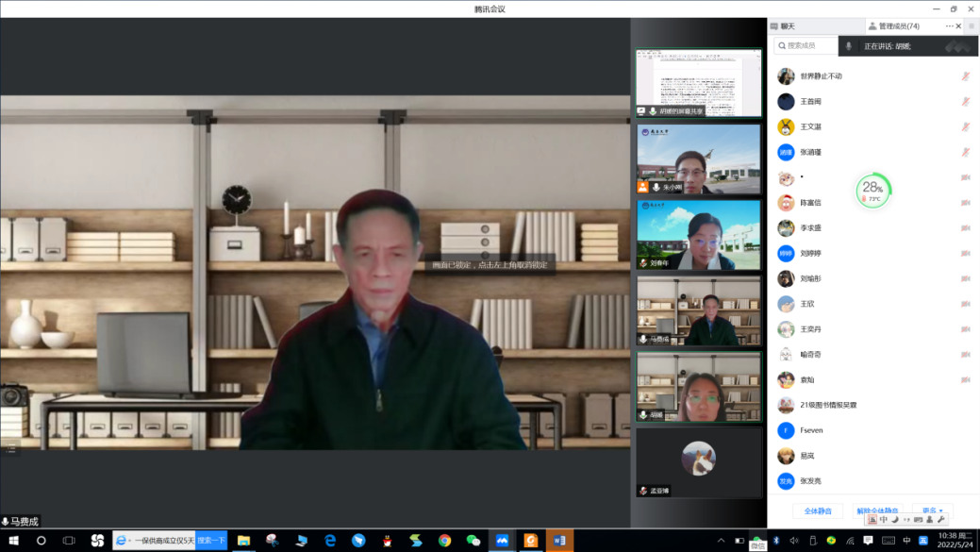The width and height of the screenshot is (980, 552).
Task: Click the 张发亮 member avatar
Action: [786, 481]
